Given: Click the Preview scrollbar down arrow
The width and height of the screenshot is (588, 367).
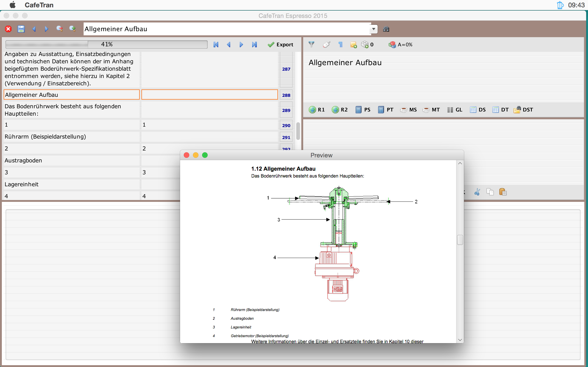Looking at the screenshot, I should pyautogui.click(x=460, y=340).
